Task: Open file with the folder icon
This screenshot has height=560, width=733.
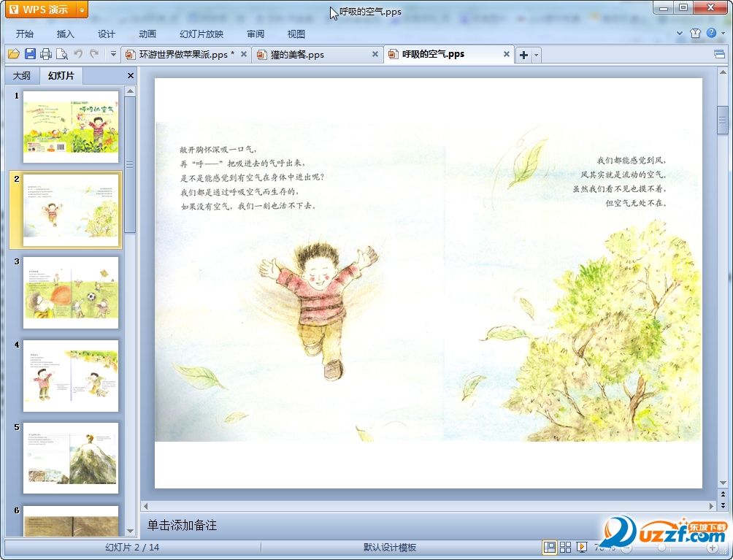Action: click(14, 54)
